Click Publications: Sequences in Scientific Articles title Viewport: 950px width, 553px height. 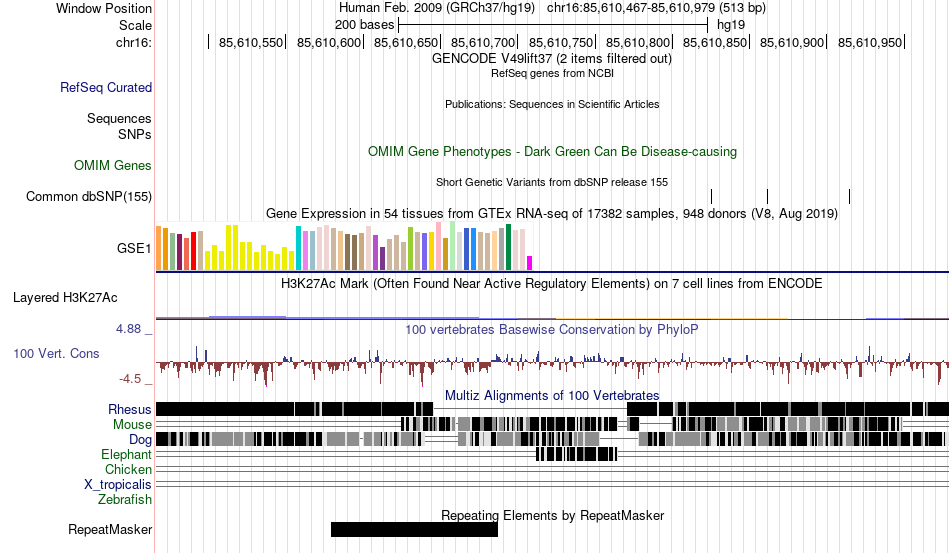click(552, 104)
